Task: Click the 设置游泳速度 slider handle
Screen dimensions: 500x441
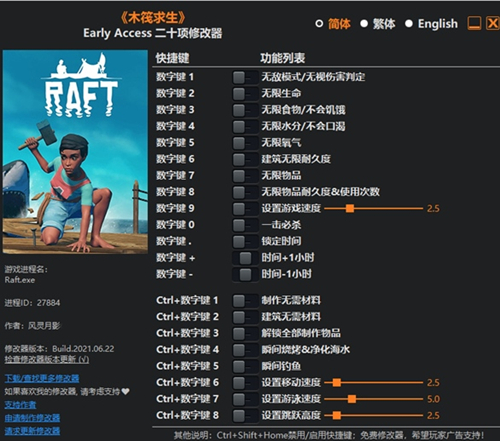Action: click(x=352, y=399)
